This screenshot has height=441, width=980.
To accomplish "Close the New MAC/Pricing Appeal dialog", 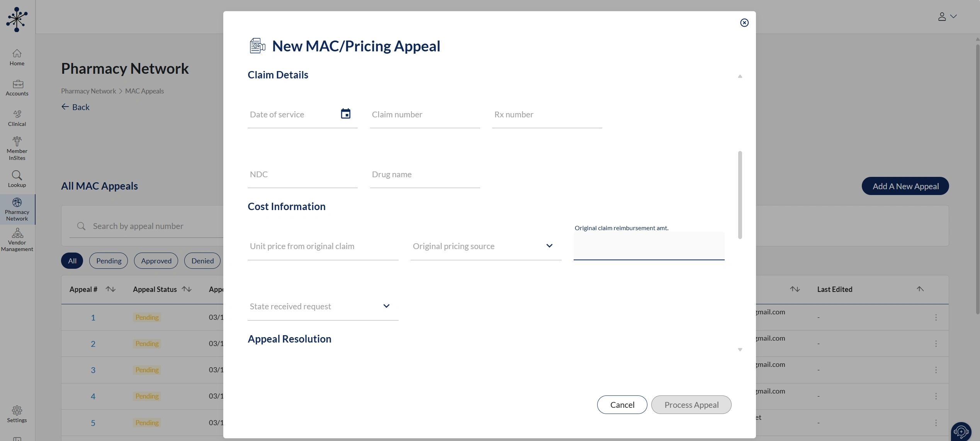I will (744, 23).
